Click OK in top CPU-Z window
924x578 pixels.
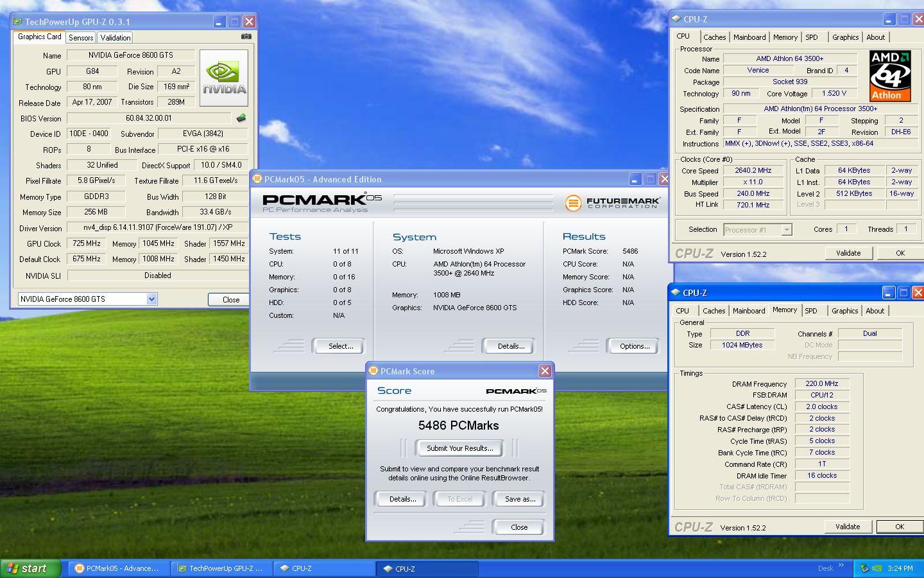click(x=900, y=253)
